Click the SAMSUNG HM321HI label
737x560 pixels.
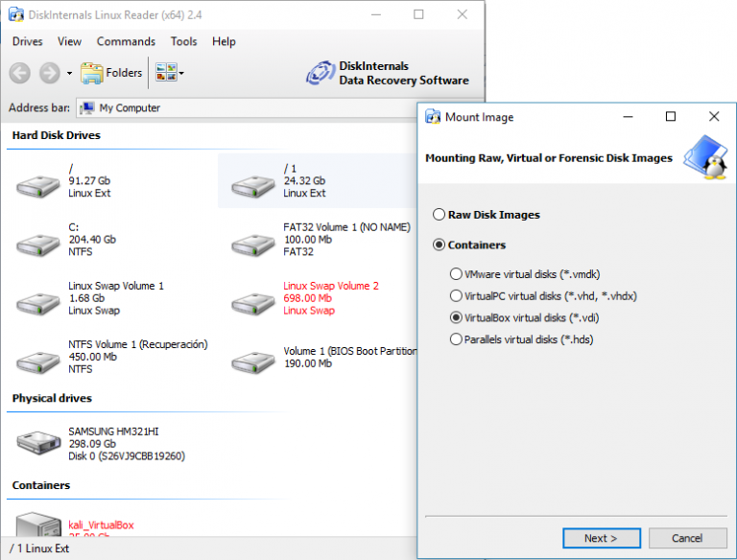point(113,432)
